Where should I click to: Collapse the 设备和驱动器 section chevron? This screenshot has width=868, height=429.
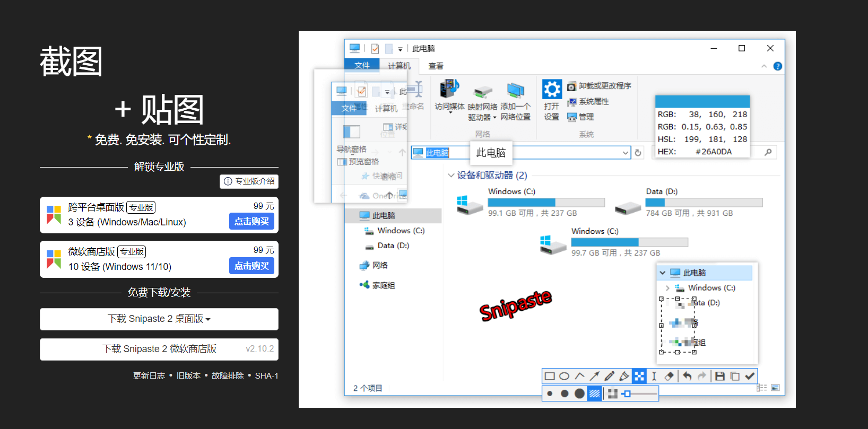pyautogui.click(x=451, y=175)
